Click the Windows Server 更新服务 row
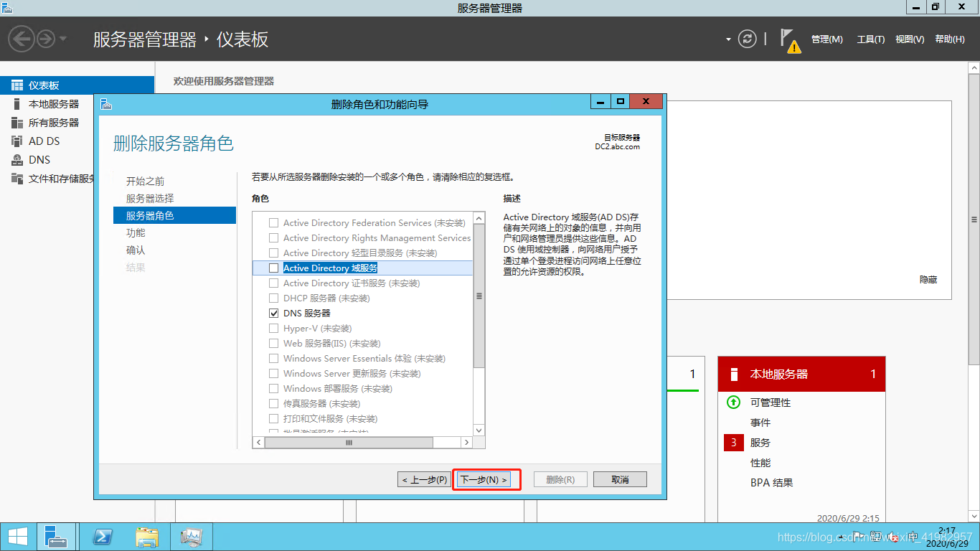Viewport: 980px width, 551px height. [x=363, y=374]
